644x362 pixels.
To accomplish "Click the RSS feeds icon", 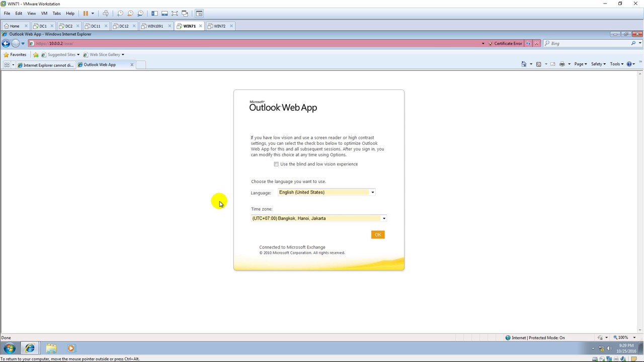I will point(538,64).
